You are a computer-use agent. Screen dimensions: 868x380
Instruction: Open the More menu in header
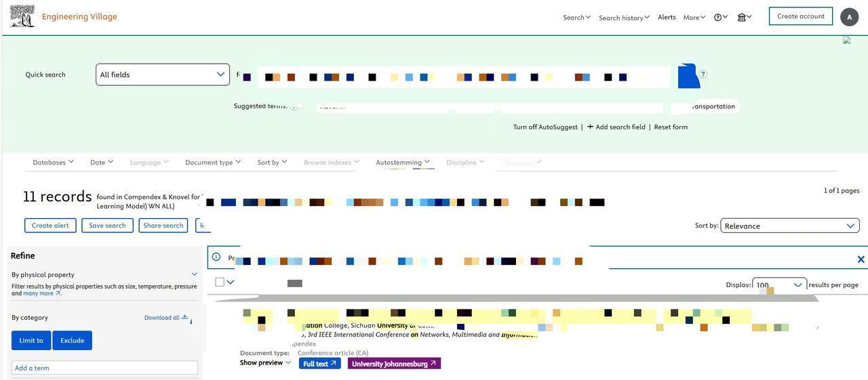[694, 17]
